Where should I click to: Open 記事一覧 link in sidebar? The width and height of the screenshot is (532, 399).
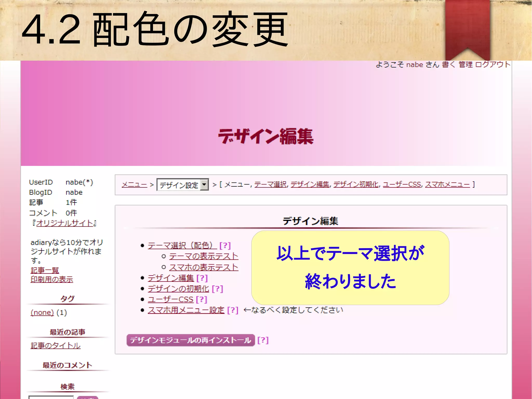tap(45, 270)
